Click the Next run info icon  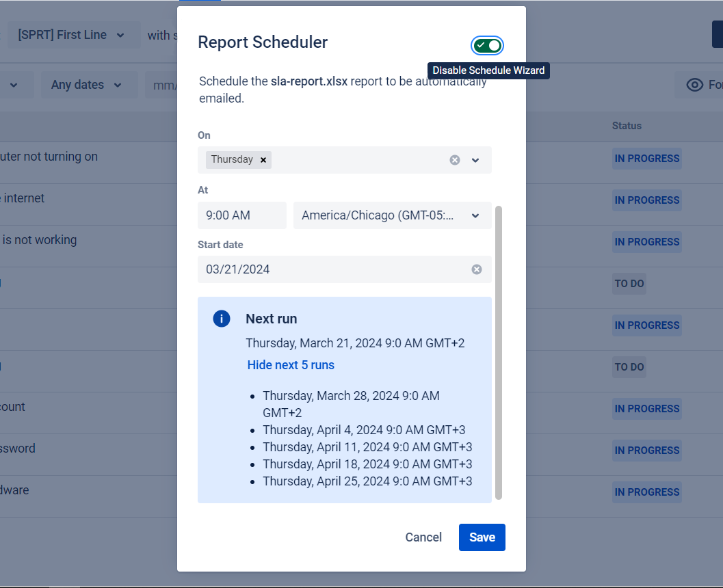click(x=222, y=319)
